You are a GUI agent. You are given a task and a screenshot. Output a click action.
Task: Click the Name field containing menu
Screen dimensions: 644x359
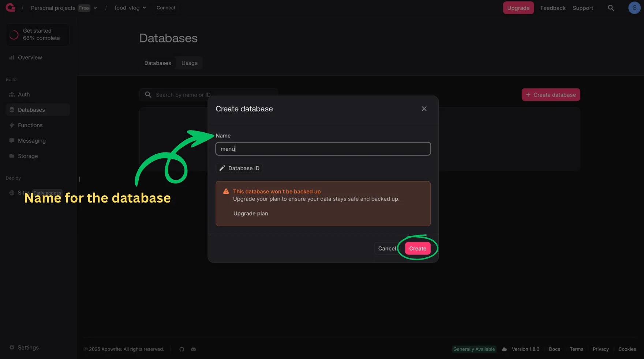coord(323,149)
